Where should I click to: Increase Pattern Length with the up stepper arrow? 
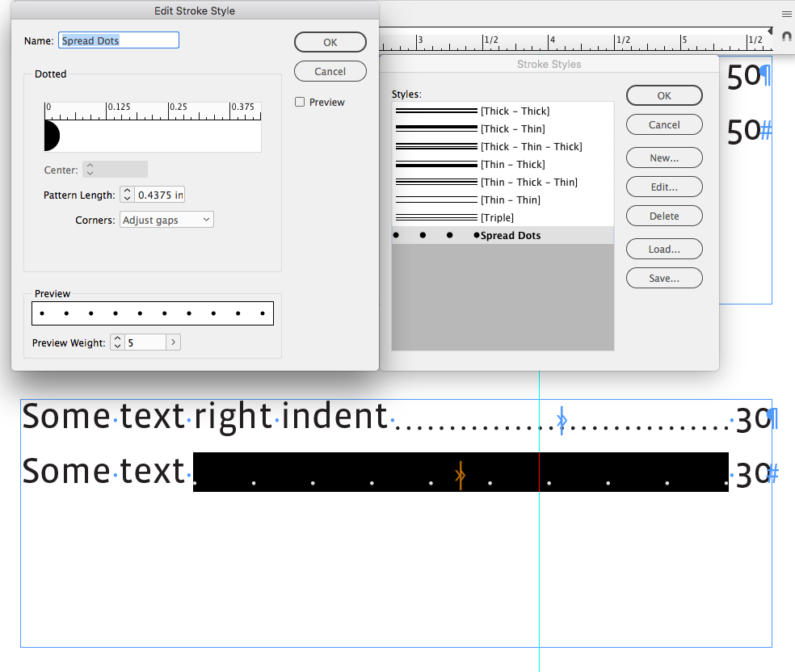(126, 191)
